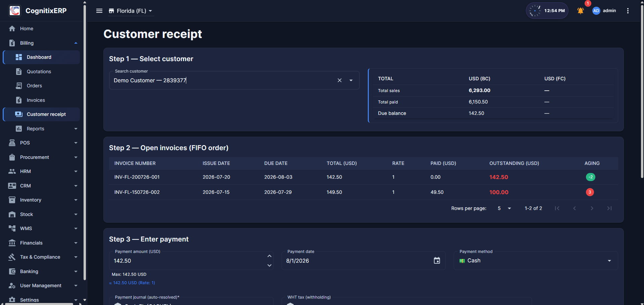The image size is (644, 305).
Task: Click the Payment amount input field
Action: [x=191, y=261]
